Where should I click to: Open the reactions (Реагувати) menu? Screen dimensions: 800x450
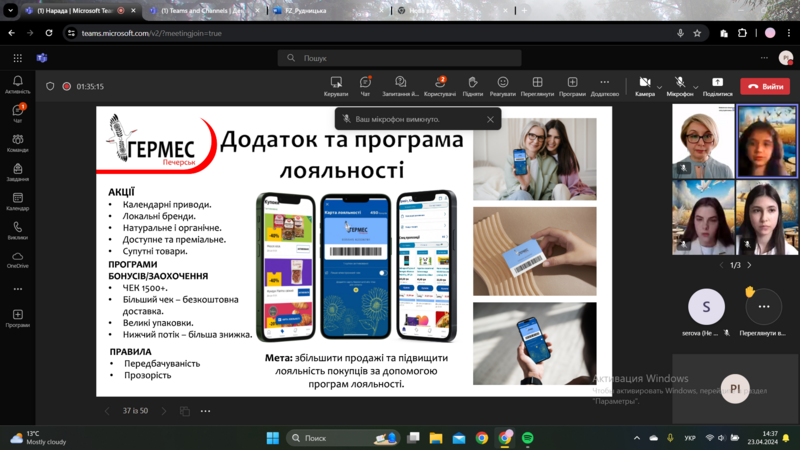[503, 86]
